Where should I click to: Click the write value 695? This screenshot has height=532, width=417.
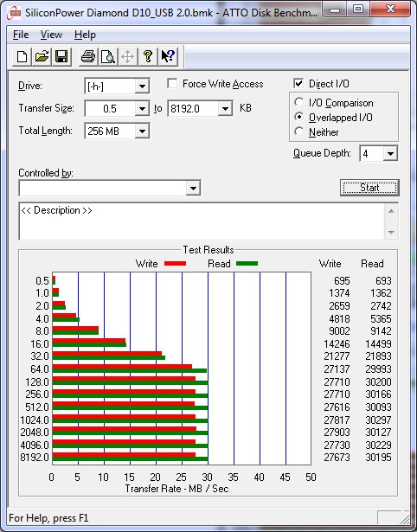[x=342, y=281]
